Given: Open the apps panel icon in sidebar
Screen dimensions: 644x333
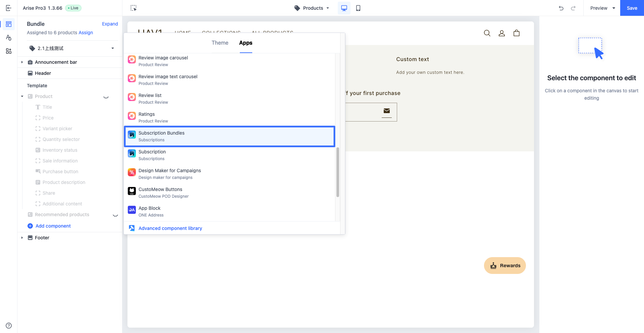Looking at the screenshot, I should point(9,51).
